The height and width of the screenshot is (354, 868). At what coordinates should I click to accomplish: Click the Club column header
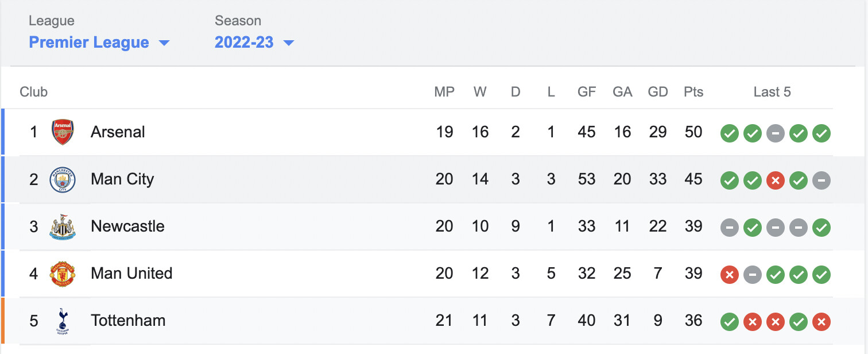click(34, 92)
